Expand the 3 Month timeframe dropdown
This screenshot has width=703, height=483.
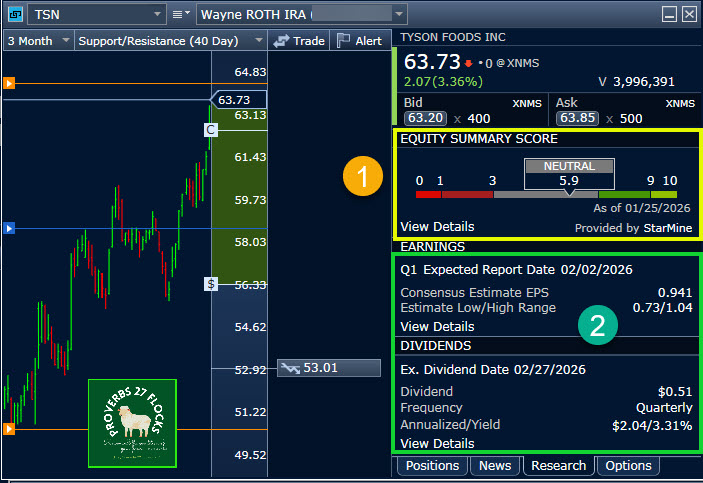[x=66, y=41]
